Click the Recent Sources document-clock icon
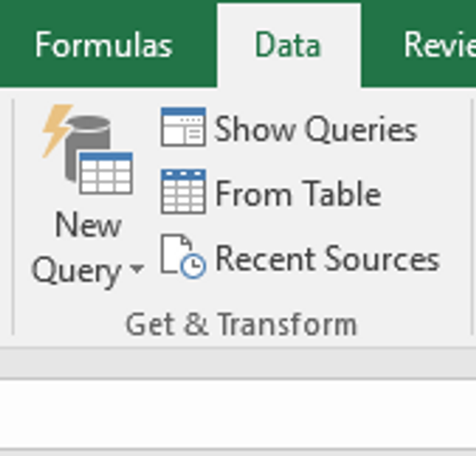Screen dimensions: 476x456 [184, 256]
